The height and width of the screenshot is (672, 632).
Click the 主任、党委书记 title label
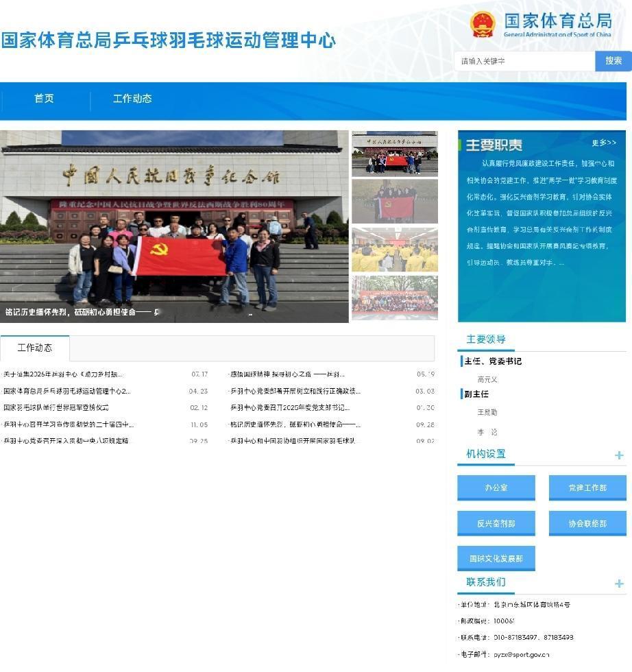(x=493, y=361)
